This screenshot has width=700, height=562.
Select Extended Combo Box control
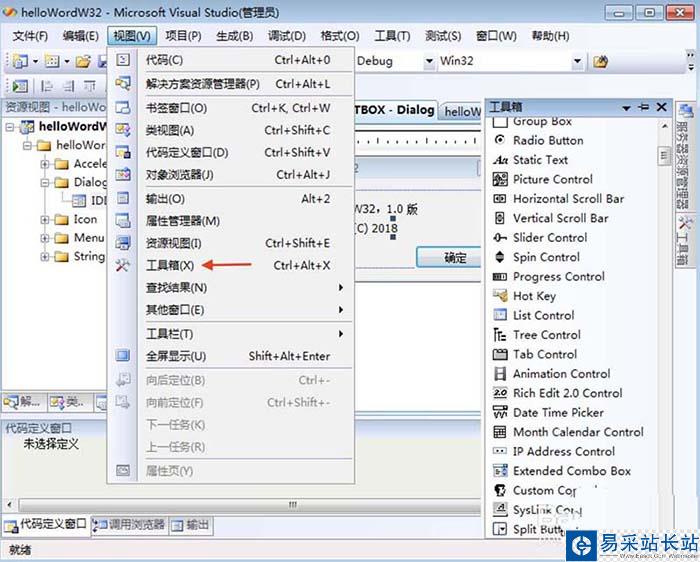(562, 471)
